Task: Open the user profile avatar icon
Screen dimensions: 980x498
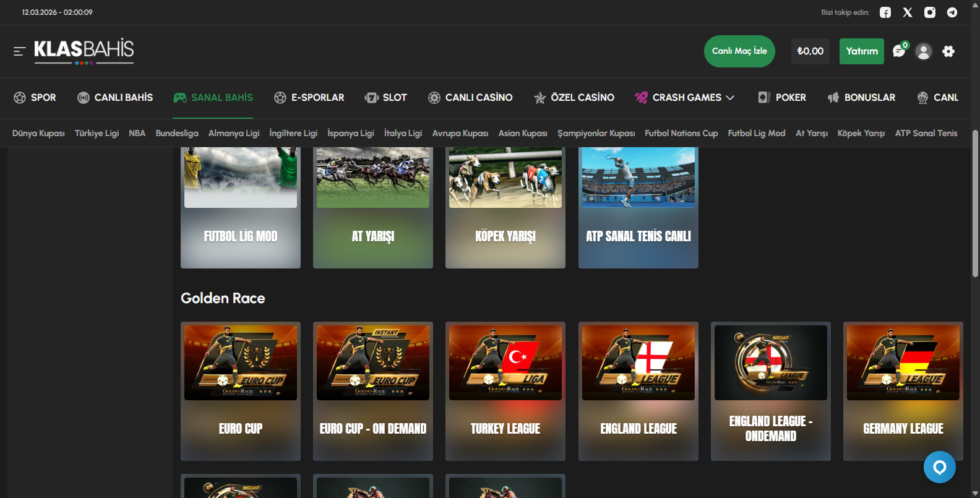Action: pyautogui.click(x=924, y=51)
